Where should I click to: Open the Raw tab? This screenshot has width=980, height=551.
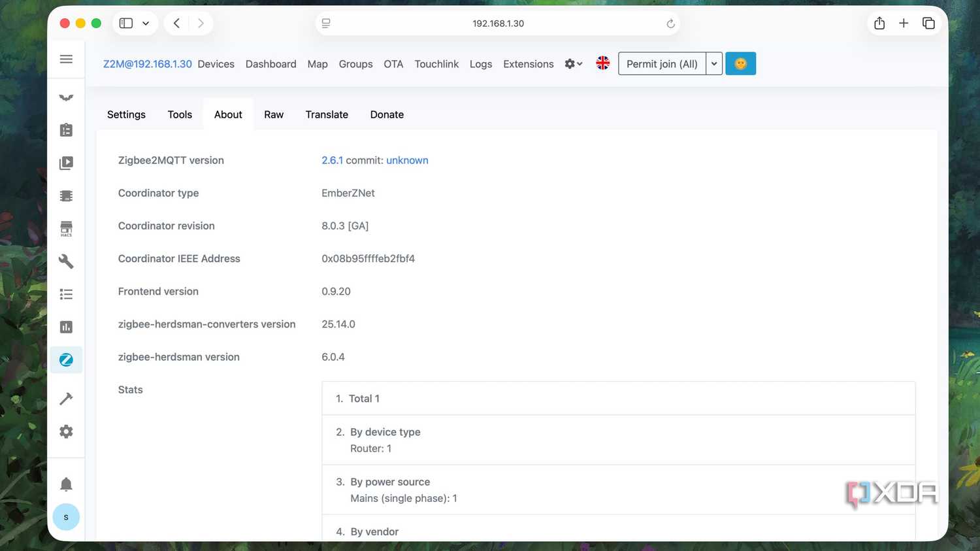274,114
